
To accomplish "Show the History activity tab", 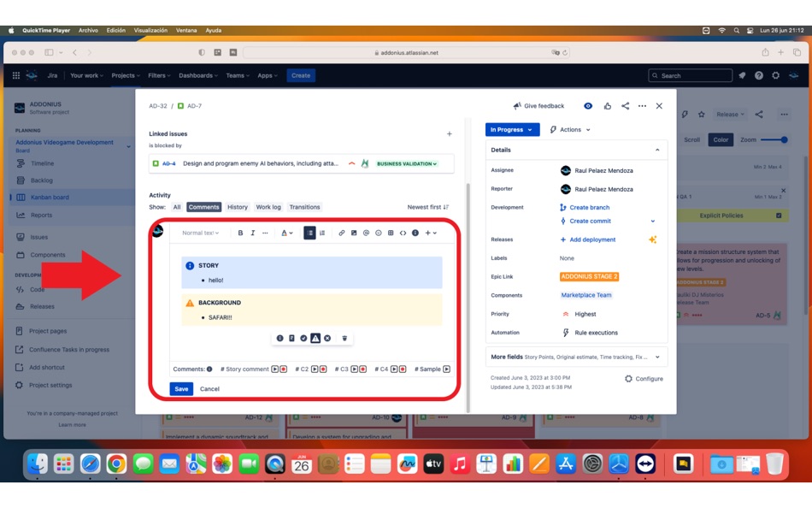I will (x=237, y=207).
